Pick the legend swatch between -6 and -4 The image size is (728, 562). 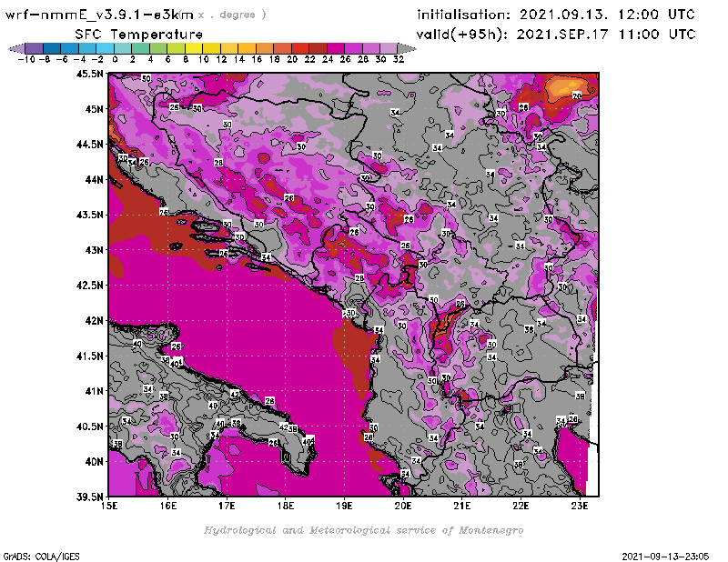pyautogui.click(x=70, y=48)
